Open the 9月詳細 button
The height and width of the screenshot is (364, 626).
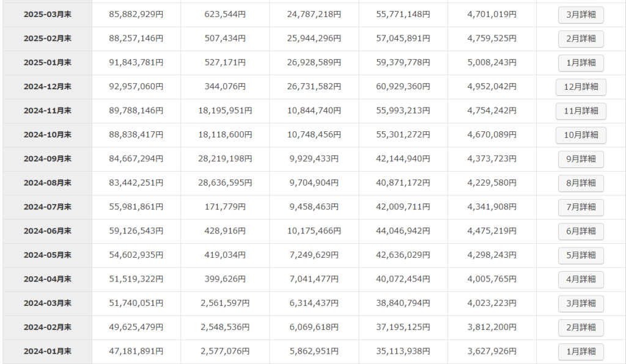click(580, 159)
